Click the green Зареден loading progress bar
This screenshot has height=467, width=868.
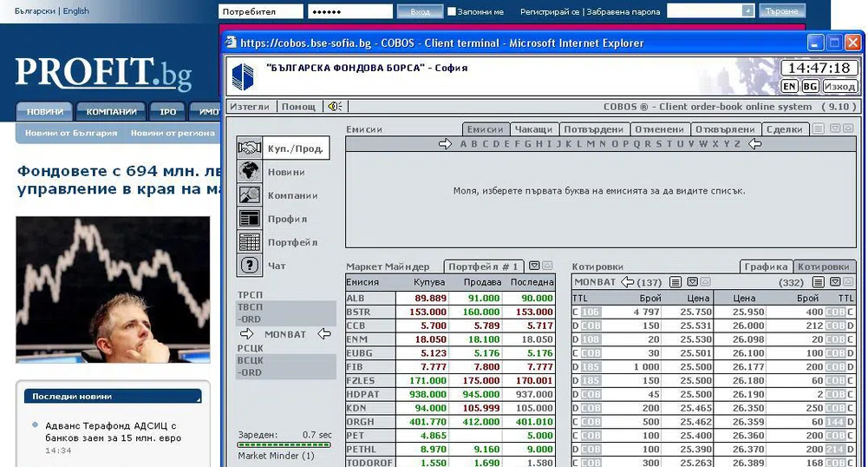coord(284,445)
